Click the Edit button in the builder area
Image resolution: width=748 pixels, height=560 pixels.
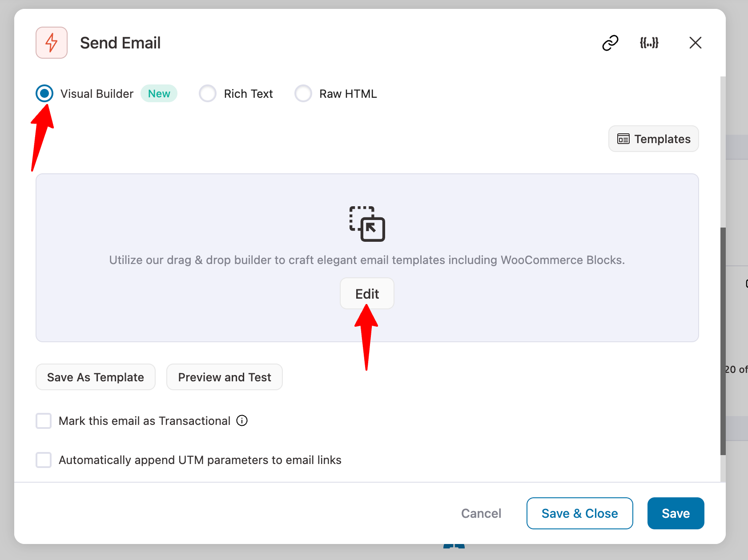click(x=366, y=293)
